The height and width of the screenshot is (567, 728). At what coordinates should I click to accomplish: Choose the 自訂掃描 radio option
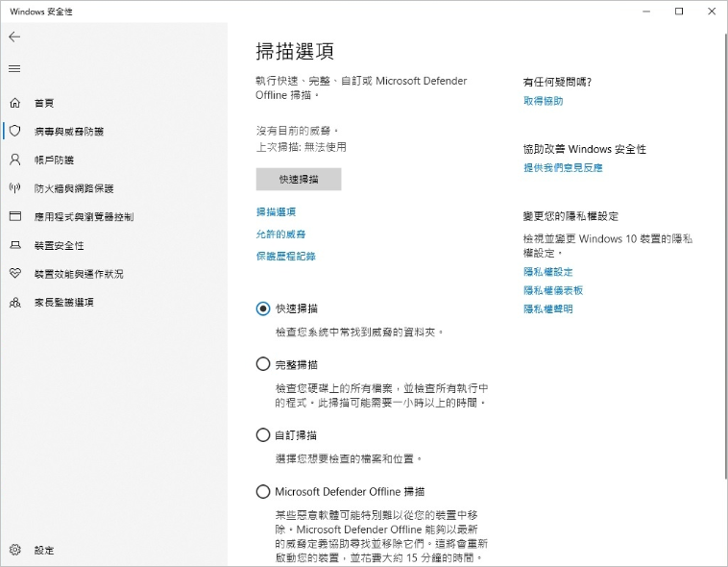coord(263,435)
